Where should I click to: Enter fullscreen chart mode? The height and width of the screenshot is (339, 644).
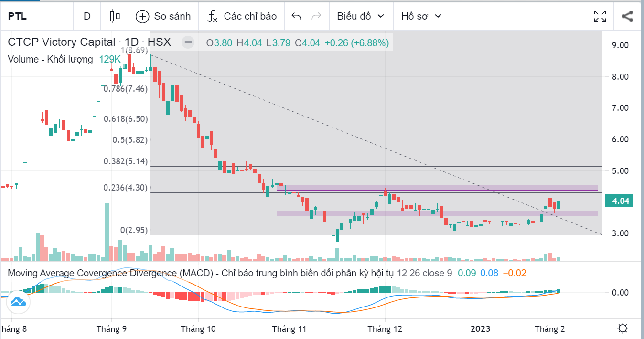600,16
